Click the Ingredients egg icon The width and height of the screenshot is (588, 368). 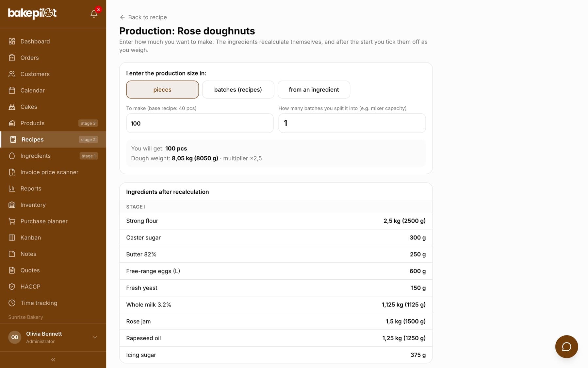(x=12, y=156)
